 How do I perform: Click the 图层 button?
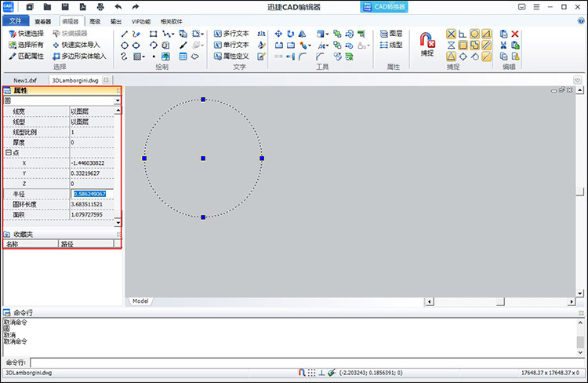coord(391,34)
